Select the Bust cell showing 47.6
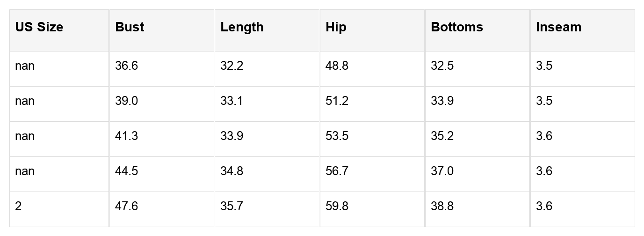 (126, 206)
